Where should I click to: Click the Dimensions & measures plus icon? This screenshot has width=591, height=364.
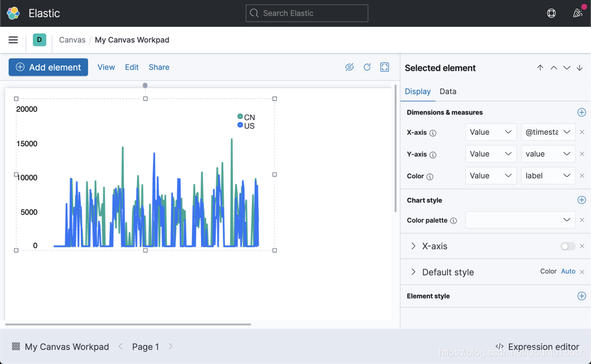pyautogui.click(x=581, y=112)
